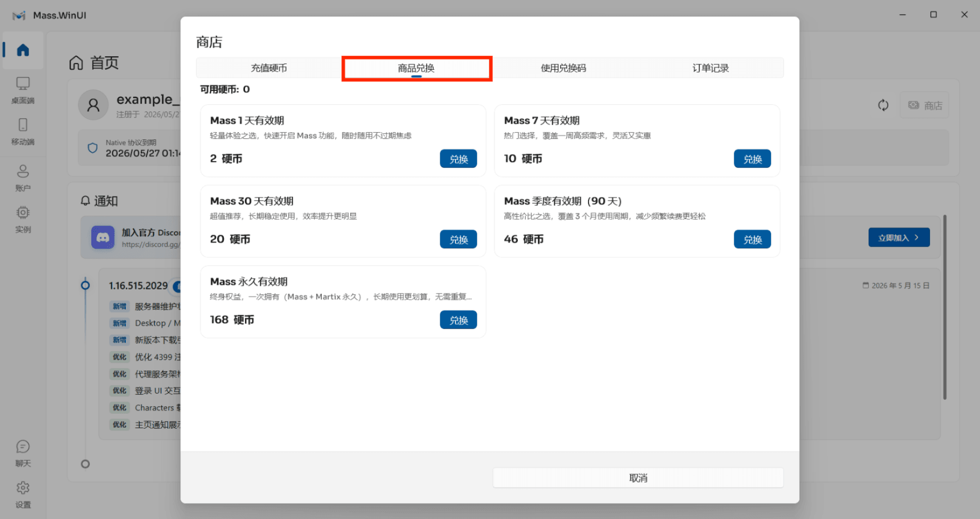
Task: Maximize the Mass.WinUI window
Action: [x=934, y=15]
